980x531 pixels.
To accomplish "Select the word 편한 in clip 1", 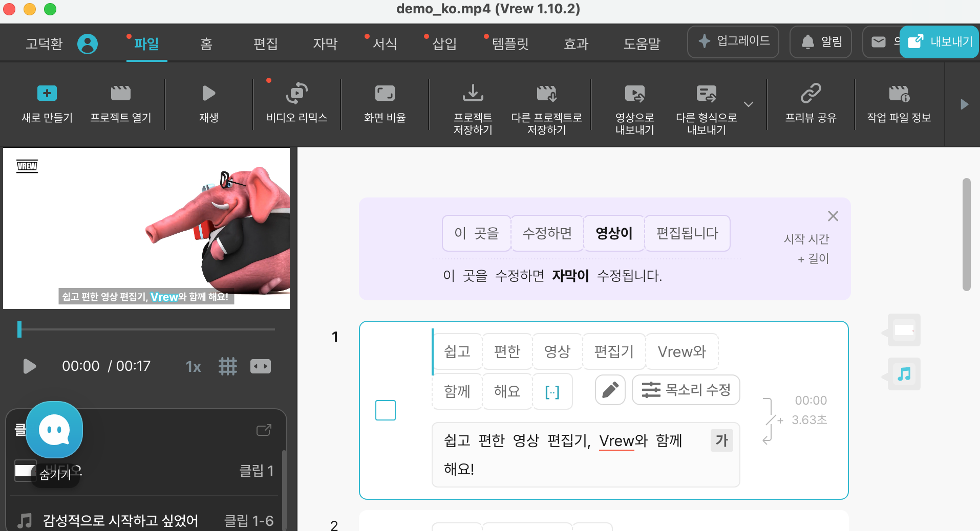I will 507,351.
